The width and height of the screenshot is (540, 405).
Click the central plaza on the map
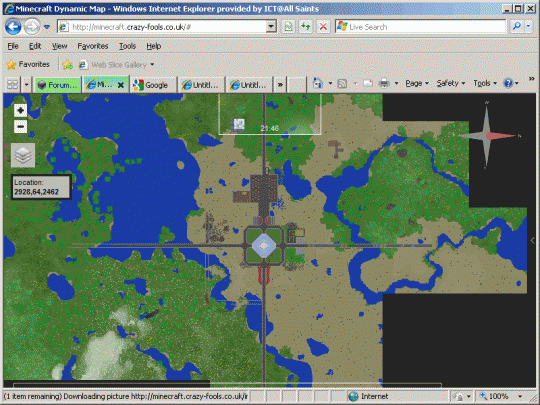coord(264,246)
